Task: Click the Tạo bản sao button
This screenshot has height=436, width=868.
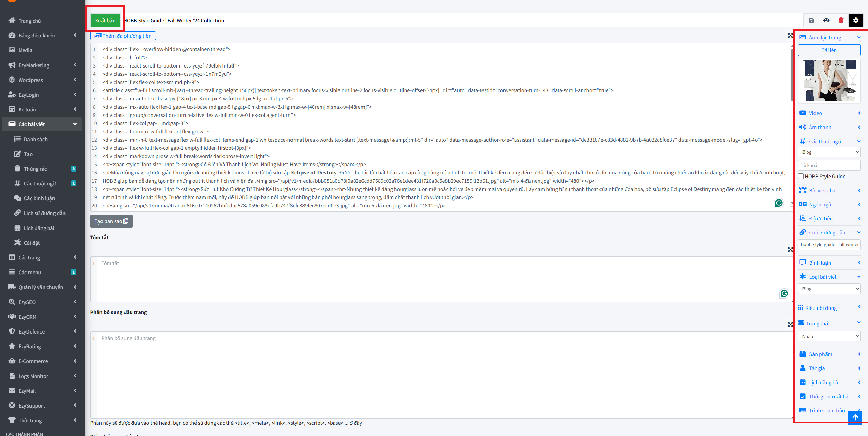Action: click(111, 221)
